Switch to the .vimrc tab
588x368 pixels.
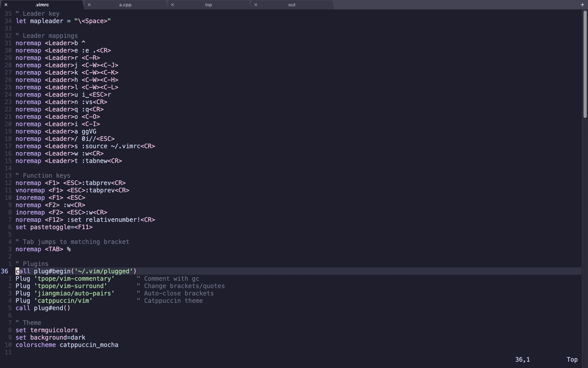(x=42, y=5)
